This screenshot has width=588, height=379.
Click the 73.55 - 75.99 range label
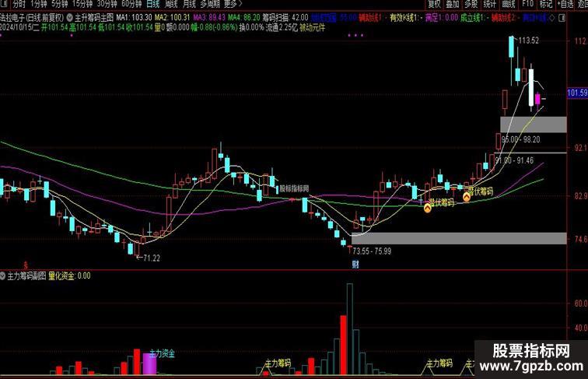pyautogui.click(x=372, y=251)
